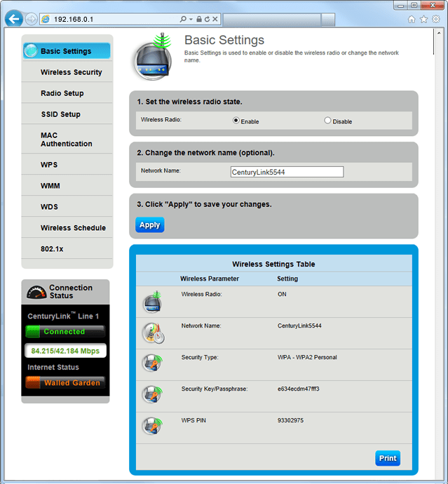The width and height of the screenshot is (448, 484).
Task: Open the MAC Authentication settings
Action: point(66,140)
